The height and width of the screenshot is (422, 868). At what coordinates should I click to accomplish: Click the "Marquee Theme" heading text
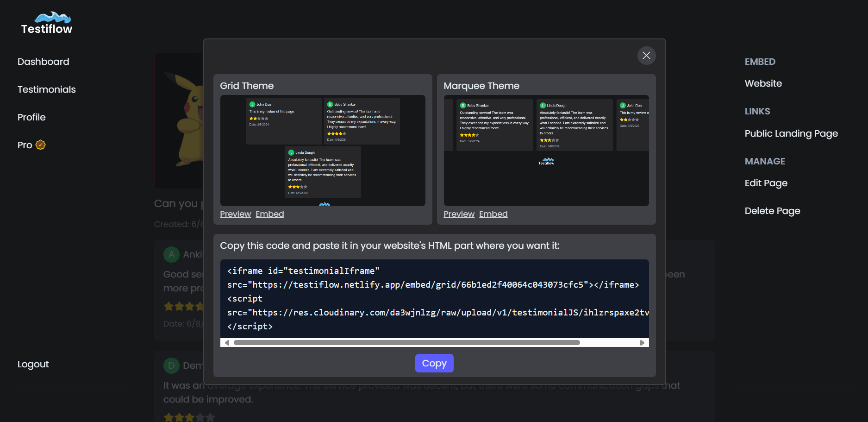(481, 86)
